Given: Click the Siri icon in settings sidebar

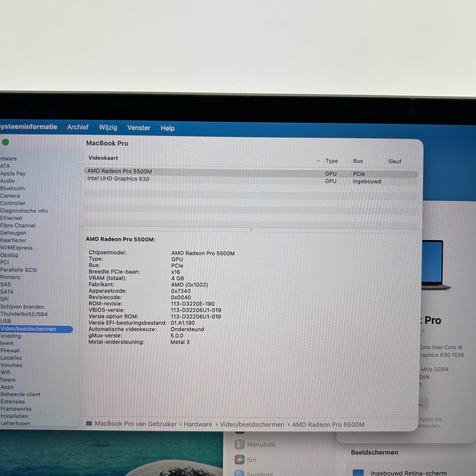Looking at the screenshot, I should 239,459.
